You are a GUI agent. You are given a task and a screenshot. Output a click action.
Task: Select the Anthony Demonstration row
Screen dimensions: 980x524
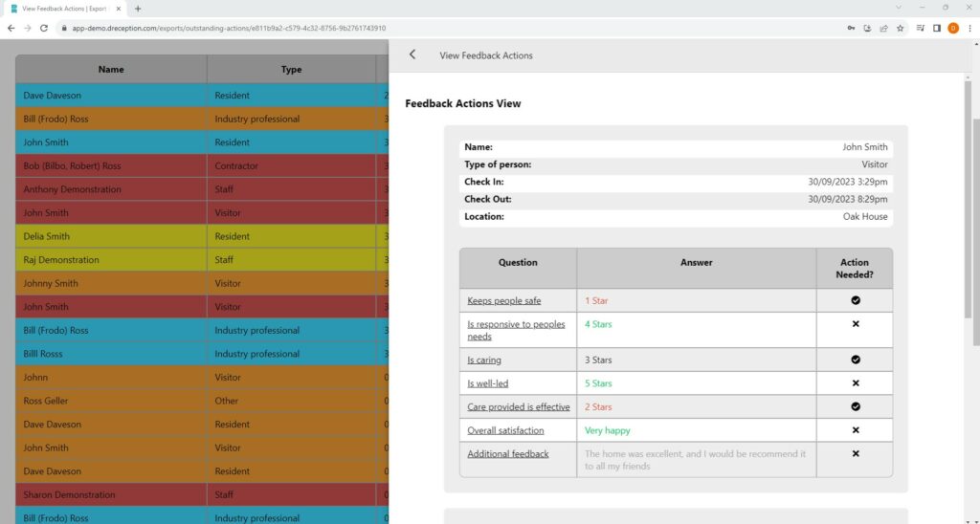click(x=202, y=189)
